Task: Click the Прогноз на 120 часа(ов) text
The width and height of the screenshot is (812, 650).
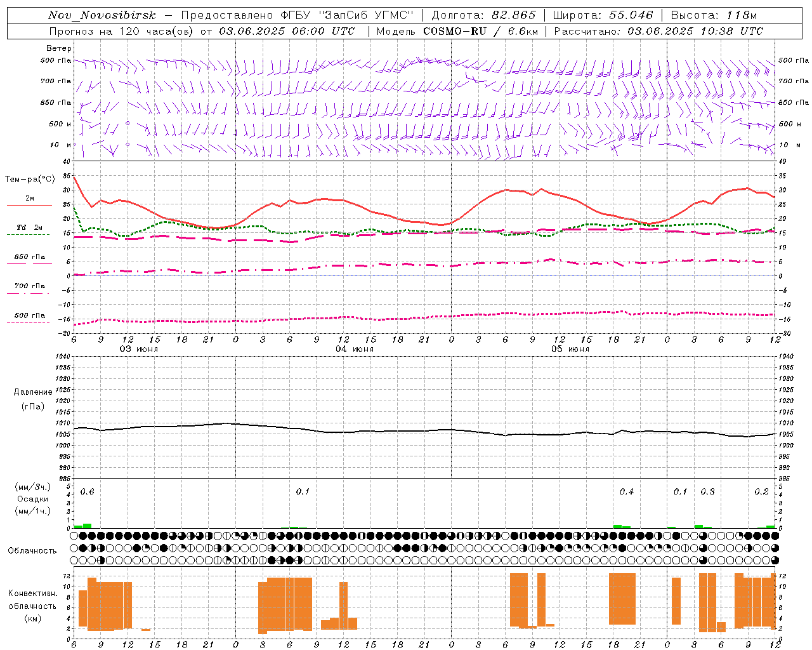Action: pos(122,31)
